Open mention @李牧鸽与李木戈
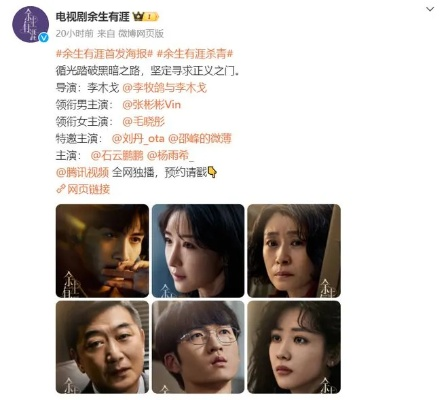 (165, 88)
